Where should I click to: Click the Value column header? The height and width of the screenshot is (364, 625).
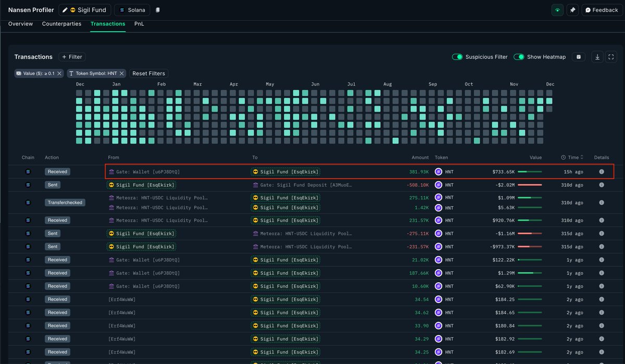pos(535,157)
